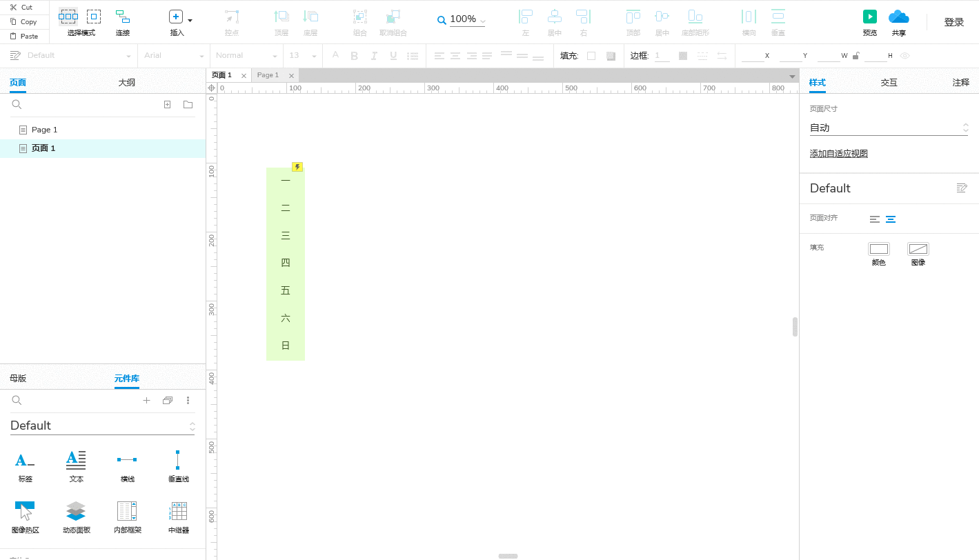The height and width of the screenshot is (560, 979).
Task: Align top with the 顶部 icon
Action: tap(633, 17)
